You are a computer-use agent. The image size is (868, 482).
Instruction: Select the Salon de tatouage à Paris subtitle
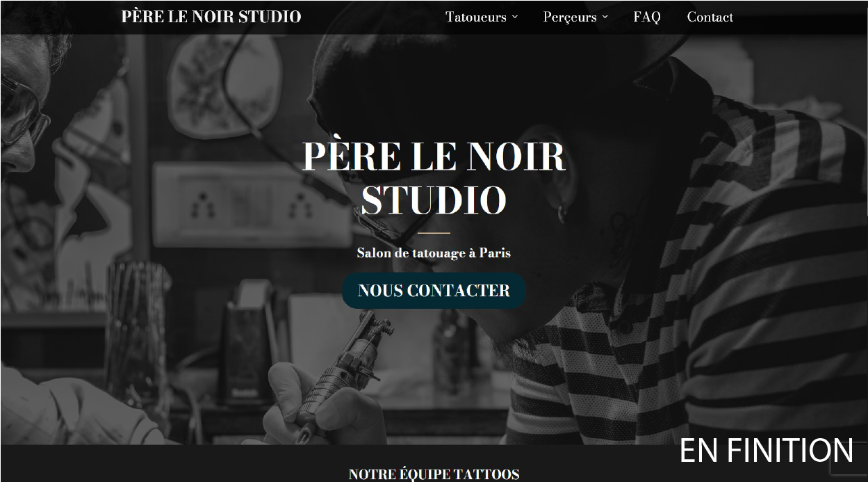coord(434,253)
